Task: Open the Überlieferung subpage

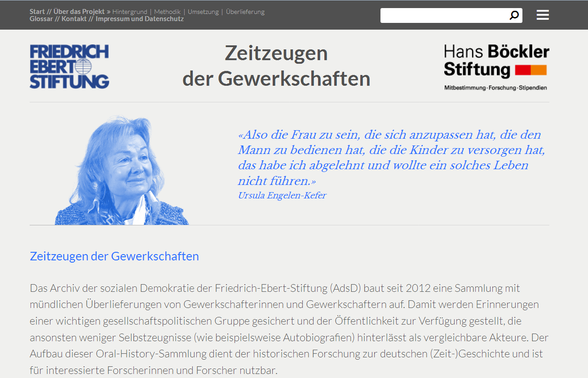Action: point(245,12)
